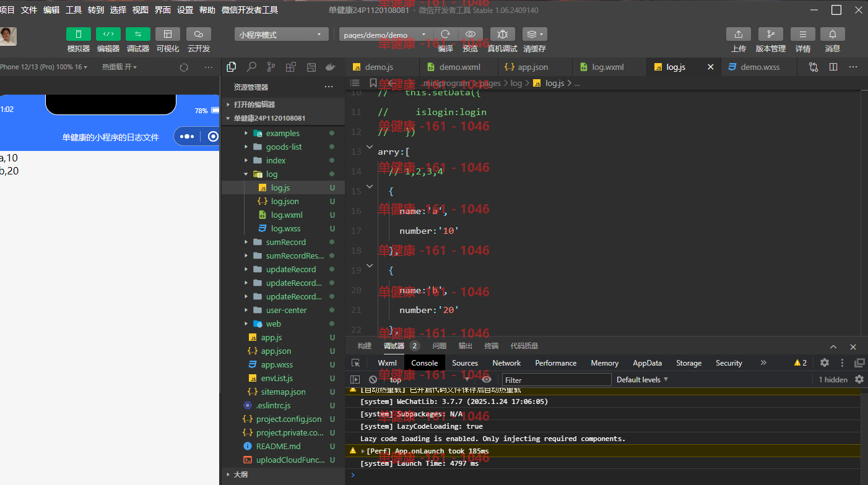The image size is (868, 485).
Task: Toggle the Simulator panel button
Action: (x=79, y=35)
